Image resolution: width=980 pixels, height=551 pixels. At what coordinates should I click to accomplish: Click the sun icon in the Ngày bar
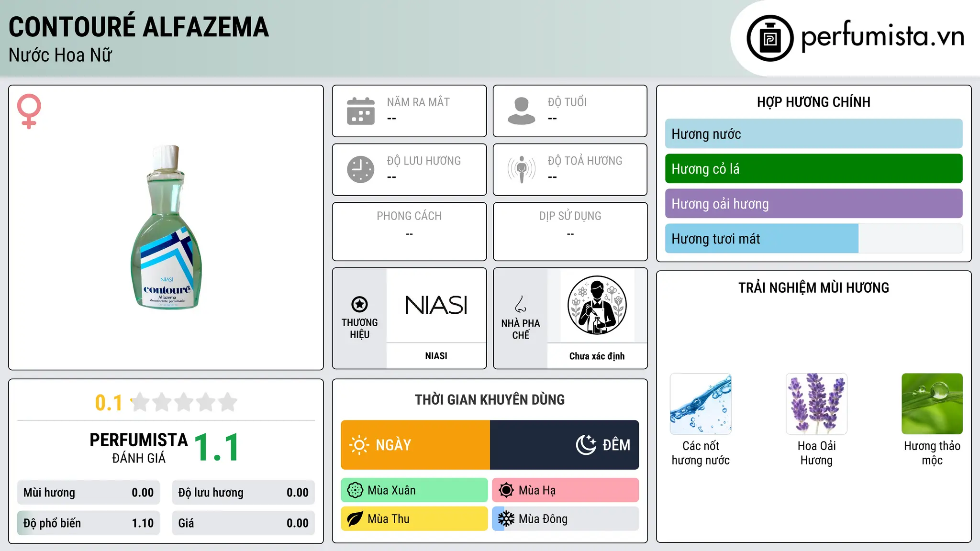(x=359, y=445)
